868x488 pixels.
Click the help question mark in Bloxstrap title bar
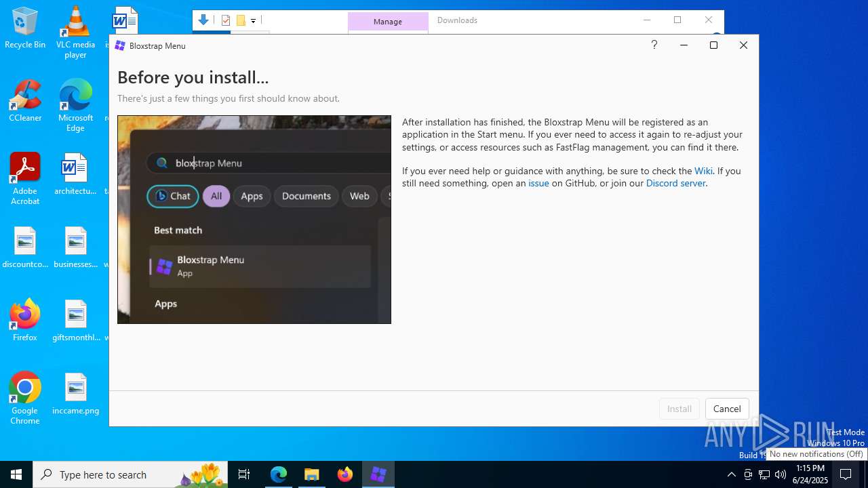coord(654,45)
